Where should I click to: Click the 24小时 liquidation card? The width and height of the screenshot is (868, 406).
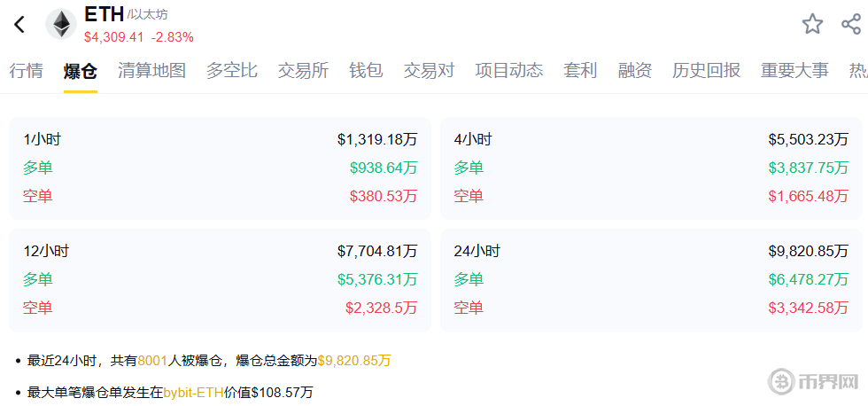[651, 279]
